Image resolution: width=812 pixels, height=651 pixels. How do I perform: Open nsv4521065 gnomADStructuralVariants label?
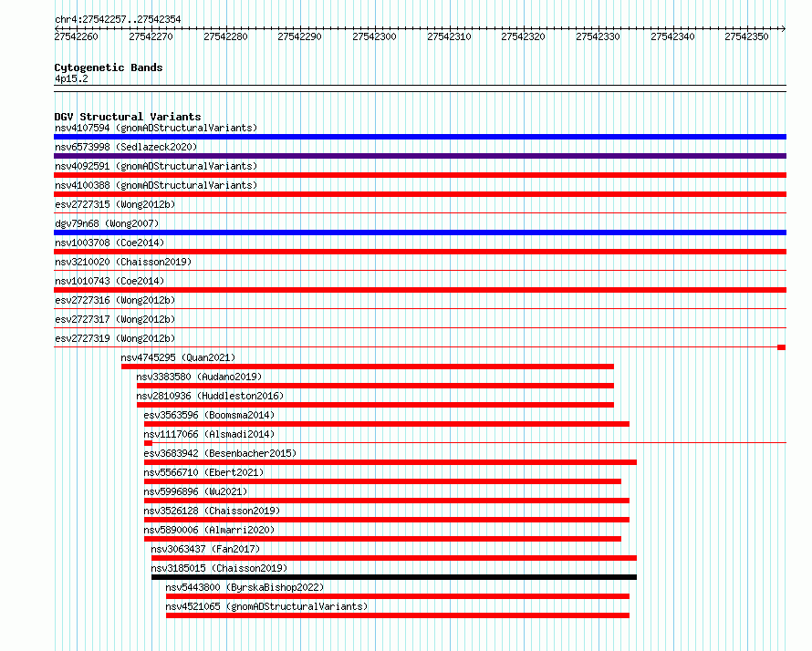coord(266,606)
